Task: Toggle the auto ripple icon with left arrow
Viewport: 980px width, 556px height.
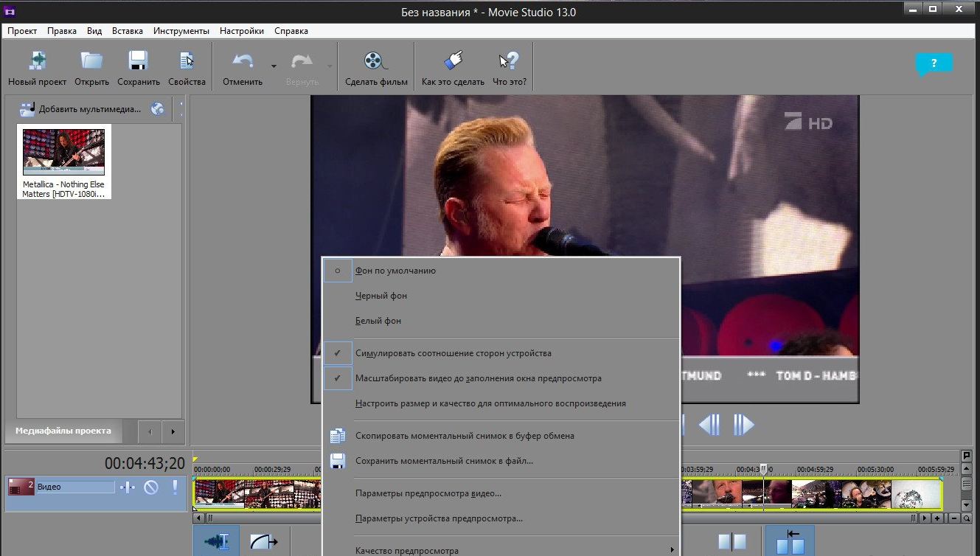Action: 790,541
